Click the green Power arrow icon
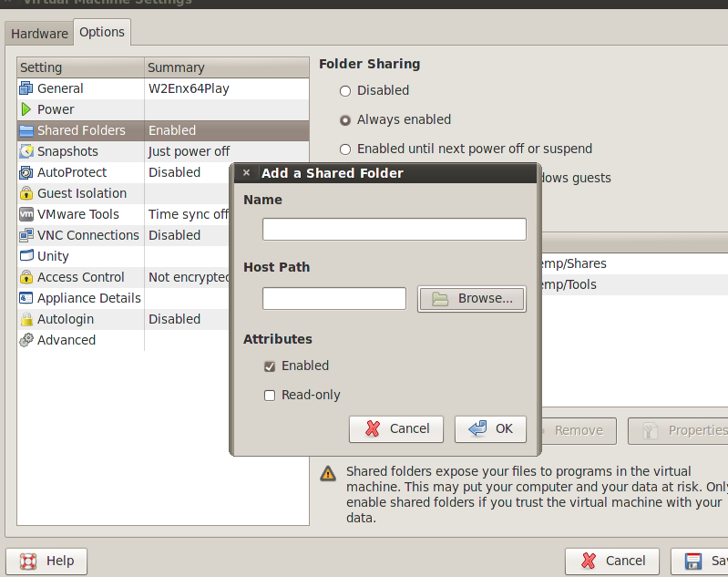 coord(26,109)
